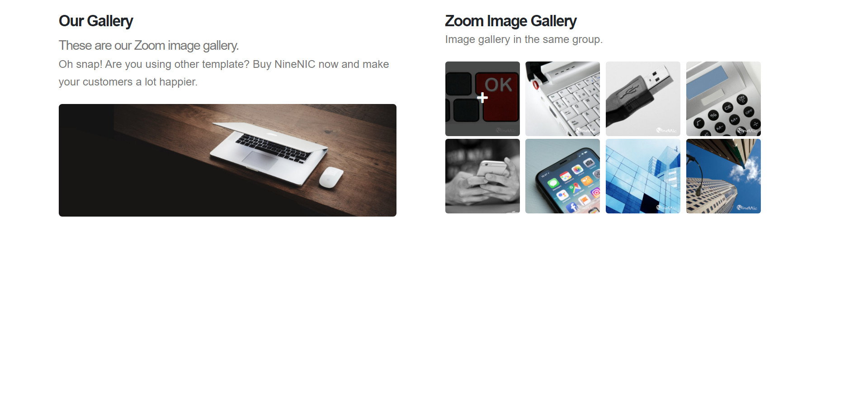Click the "Our Gallery" heading
Image resolution: width=868 pixels, height=416 pixels.
[x=96, y=21]
